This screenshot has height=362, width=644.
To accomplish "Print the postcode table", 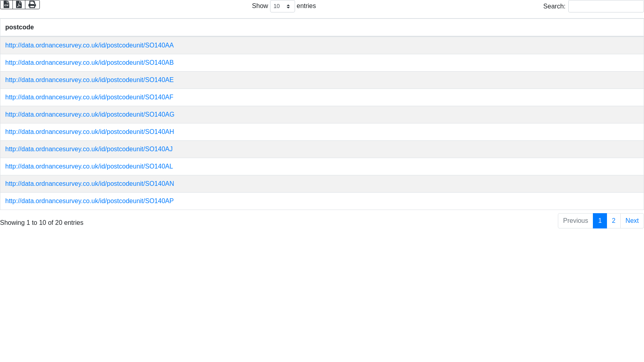I will 32,5.
